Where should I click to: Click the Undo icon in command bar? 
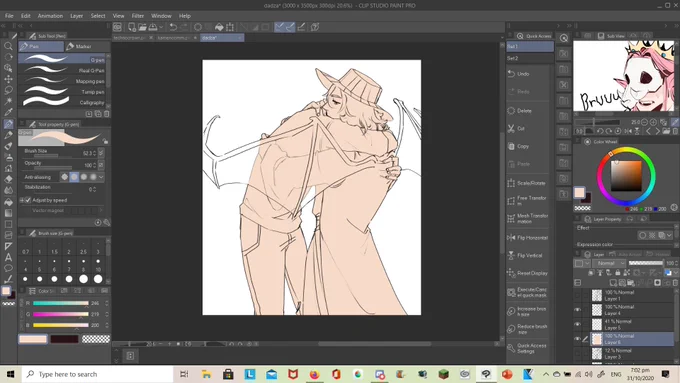pos(173,27)
